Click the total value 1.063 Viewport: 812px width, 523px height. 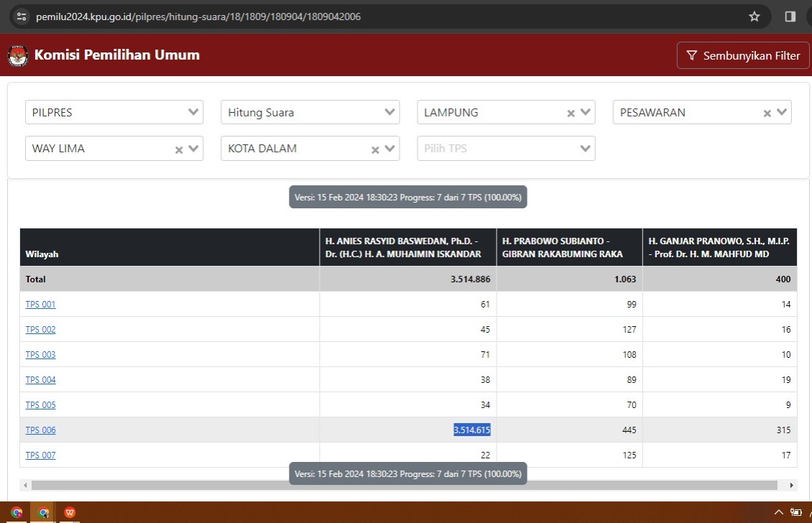[x=625, y=279]
